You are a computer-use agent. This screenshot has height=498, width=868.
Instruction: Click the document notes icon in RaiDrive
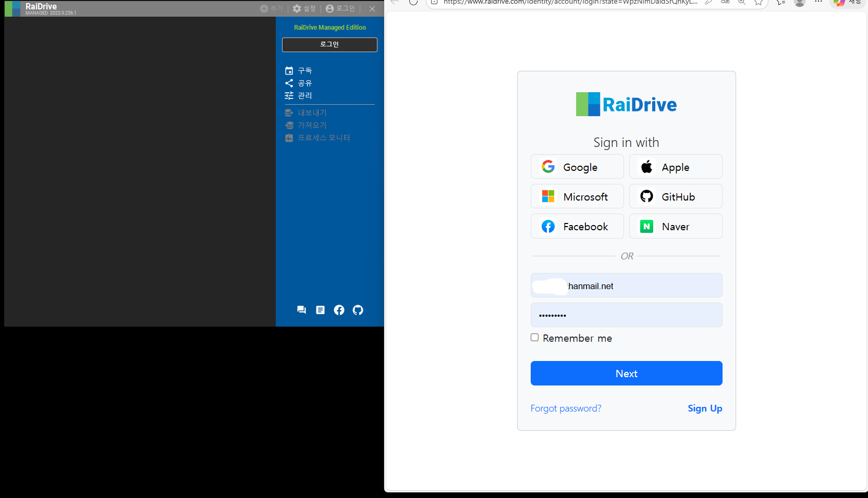click(x=320, y=310)
